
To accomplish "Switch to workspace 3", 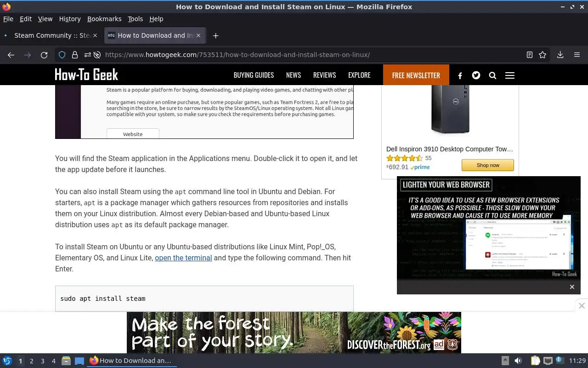I will (x=42, y=361).
